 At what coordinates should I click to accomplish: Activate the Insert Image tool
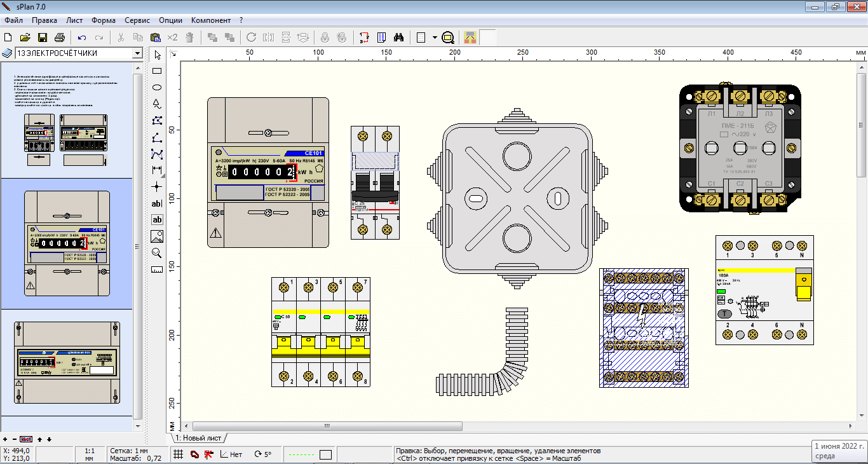click(x=157, y=236)
